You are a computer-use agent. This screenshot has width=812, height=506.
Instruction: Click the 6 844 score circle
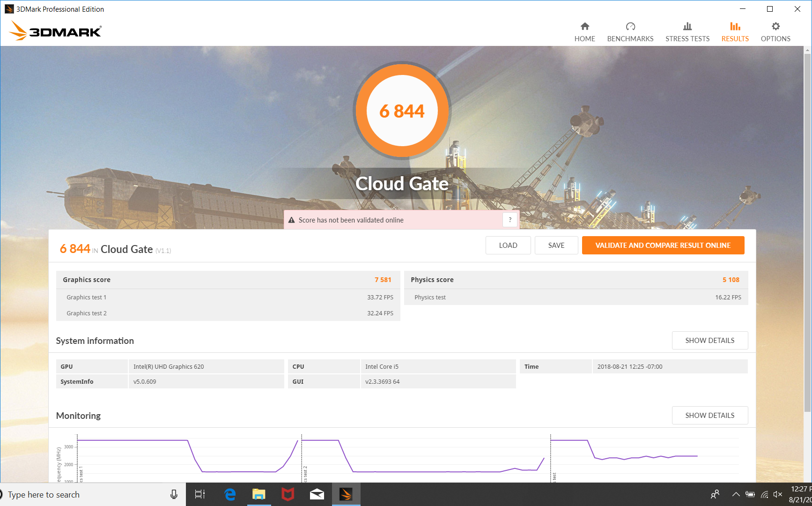point(402,111)
